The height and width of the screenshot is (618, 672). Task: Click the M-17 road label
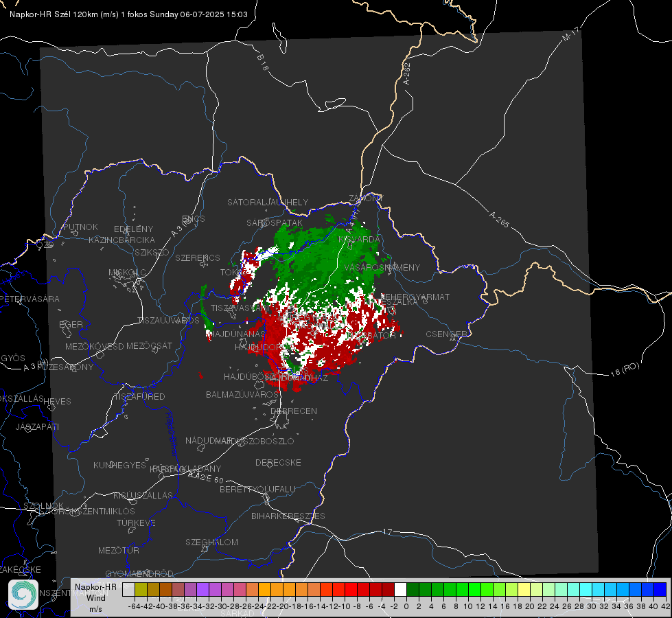tap(571, 34)
